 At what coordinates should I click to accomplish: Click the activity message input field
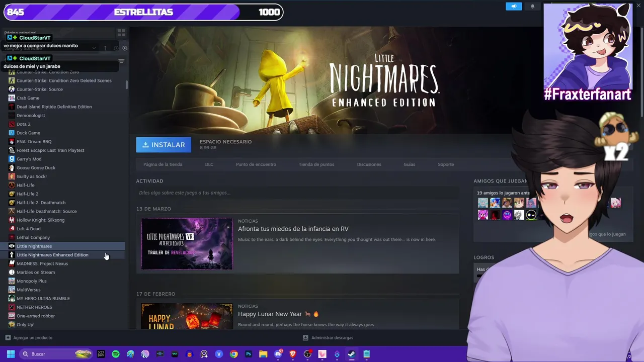pos(297,193)
